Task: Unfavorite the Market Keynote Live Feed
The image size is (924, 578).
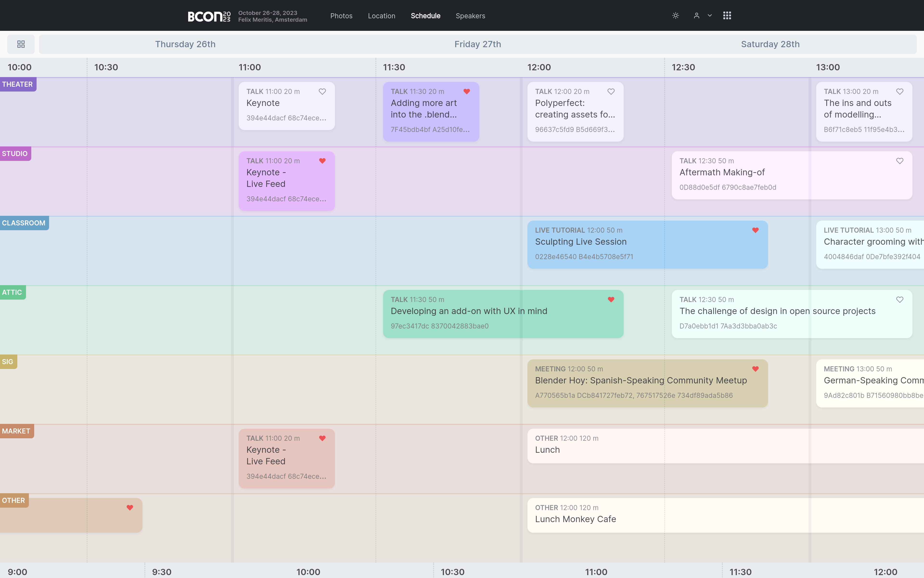Action: [322, 439]
